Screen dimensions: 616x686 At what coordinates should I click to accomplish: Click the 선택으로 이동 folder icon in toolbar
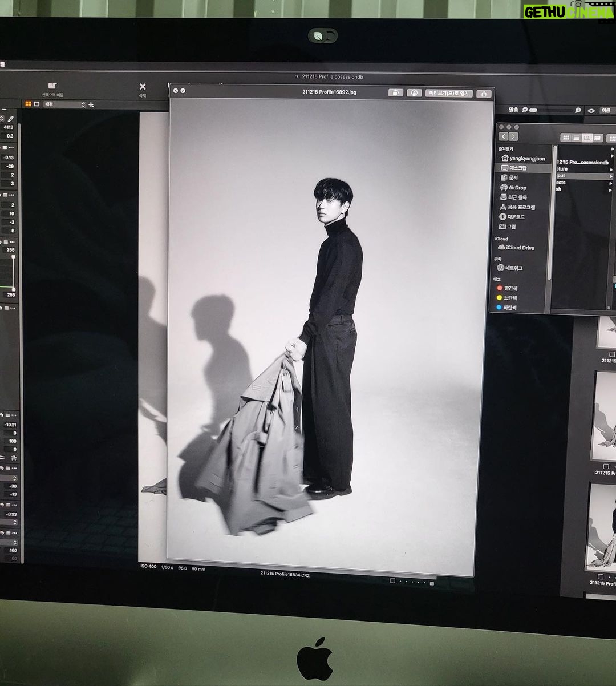(52, 86)
